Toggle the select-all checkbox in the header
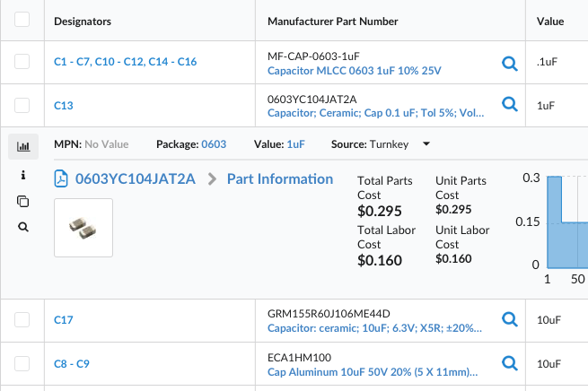 [x=22, y=21]
